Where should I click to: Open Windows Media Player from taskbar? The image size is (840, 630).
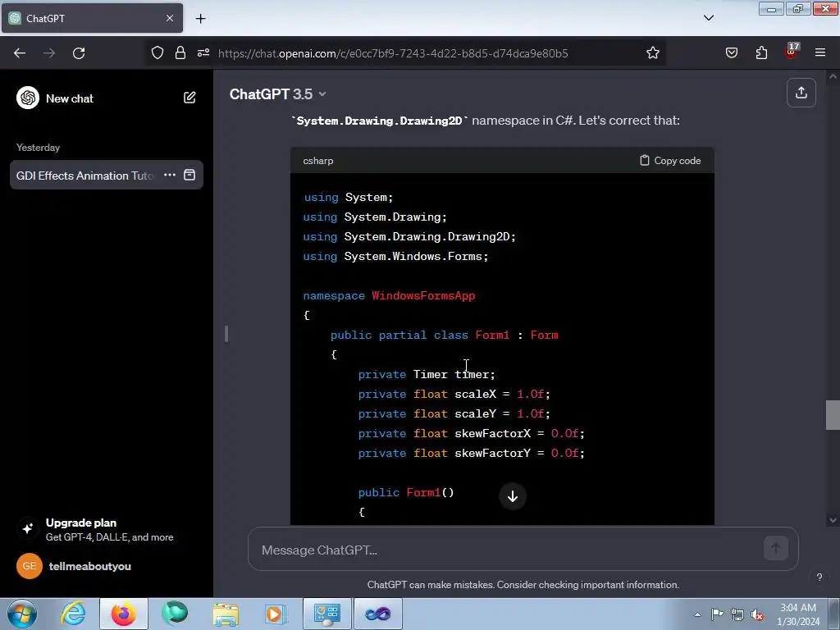(275, 614)
